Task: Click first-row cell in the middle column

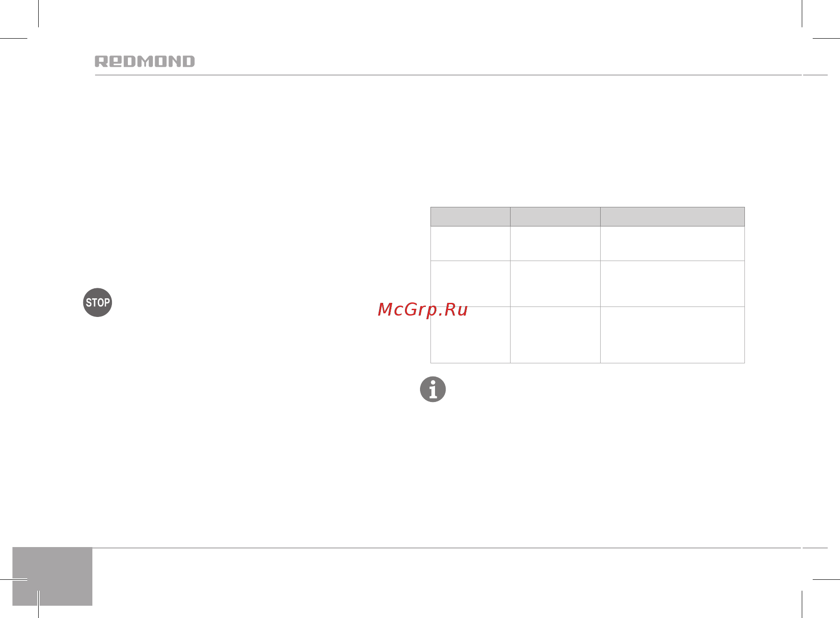Action: coord(555,243)
